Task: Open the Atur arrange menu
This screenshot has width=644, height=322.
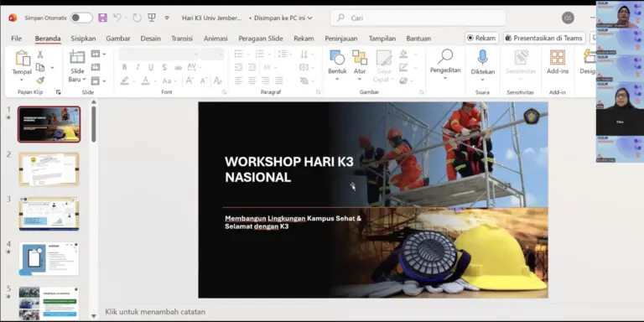Action: [x=360, y=65]
